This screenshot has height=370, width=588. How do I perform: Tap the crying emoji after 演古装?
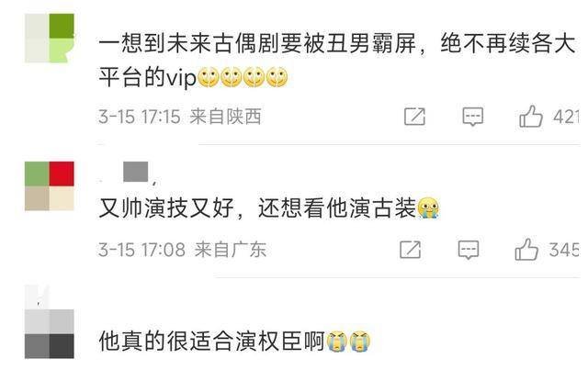pyautogui.click(x=428, y=207)
